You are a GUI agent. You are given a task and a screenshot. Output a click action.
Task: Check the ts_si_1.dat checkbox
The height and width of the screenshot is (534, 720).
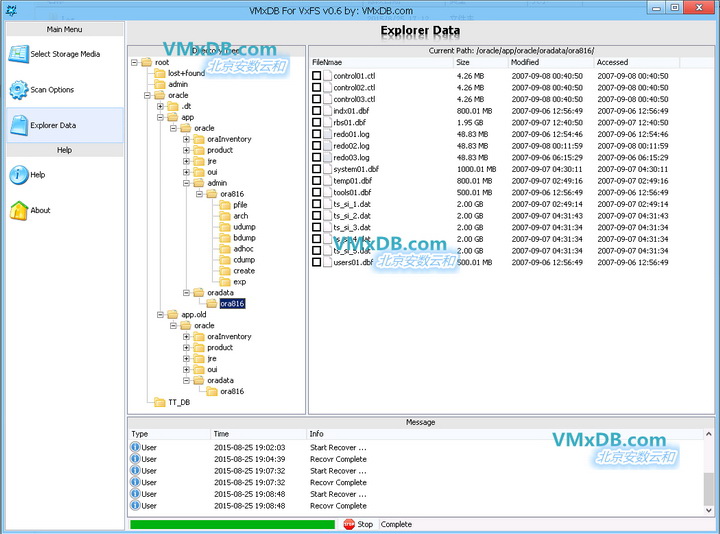point(316,203)
